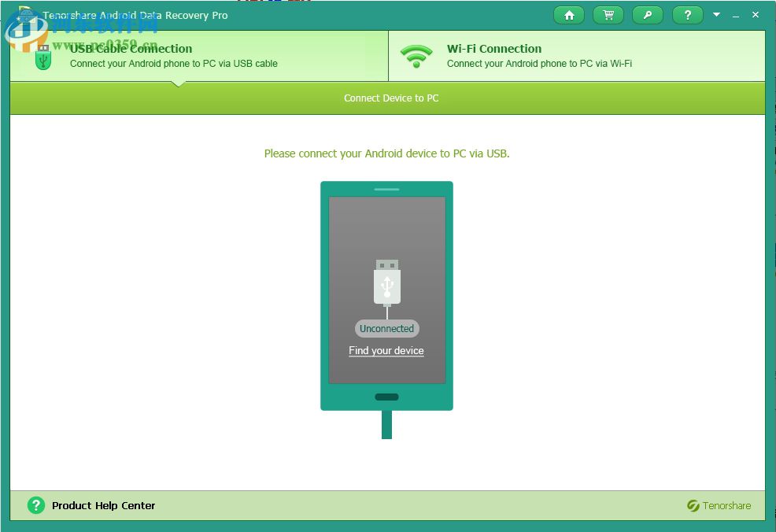Click the Home icon in the toolbar
Image resolution: width=776 pixels, height=532 pixels.
(569, 14)
